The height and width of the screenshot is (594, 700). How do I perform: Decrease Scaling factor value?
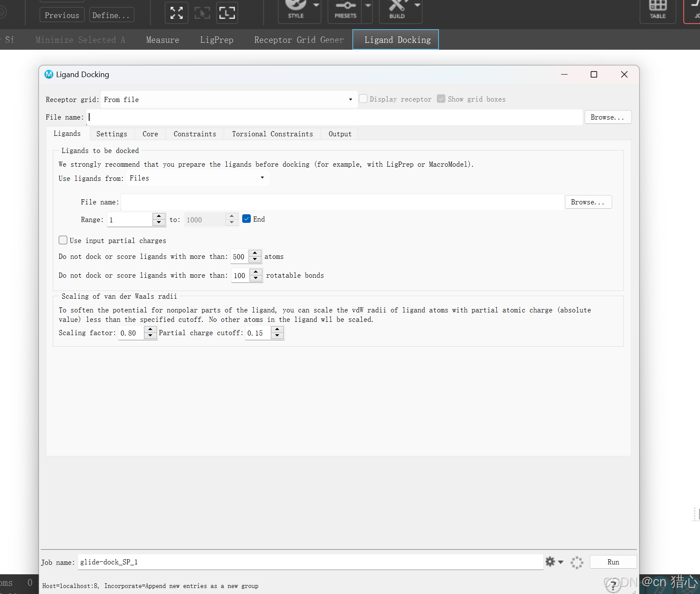point(150,336)
